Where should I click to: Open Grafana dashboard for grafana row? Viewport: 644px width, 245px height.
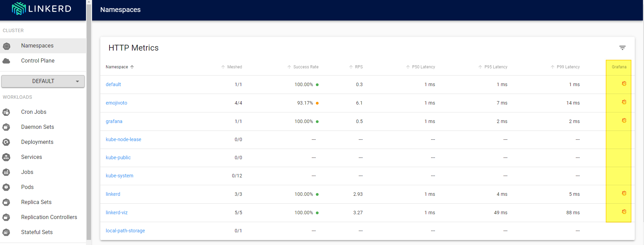(624, 121)
